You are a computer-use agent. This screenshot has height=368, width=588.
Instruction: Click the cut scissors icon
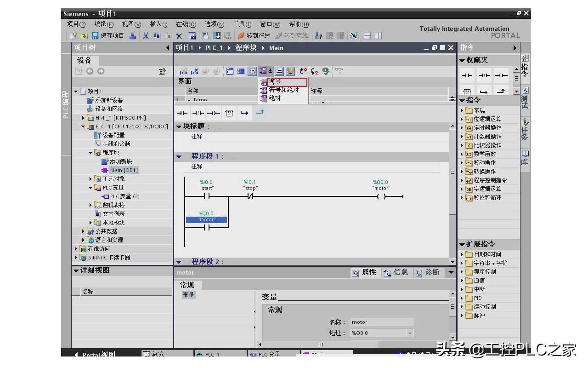click(146, 36)
